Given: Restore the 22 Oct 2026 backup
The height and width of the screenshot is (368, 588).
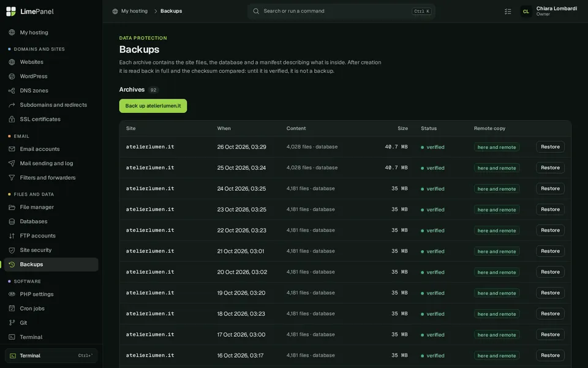Looking at the screenshot, I should point(550,230).
